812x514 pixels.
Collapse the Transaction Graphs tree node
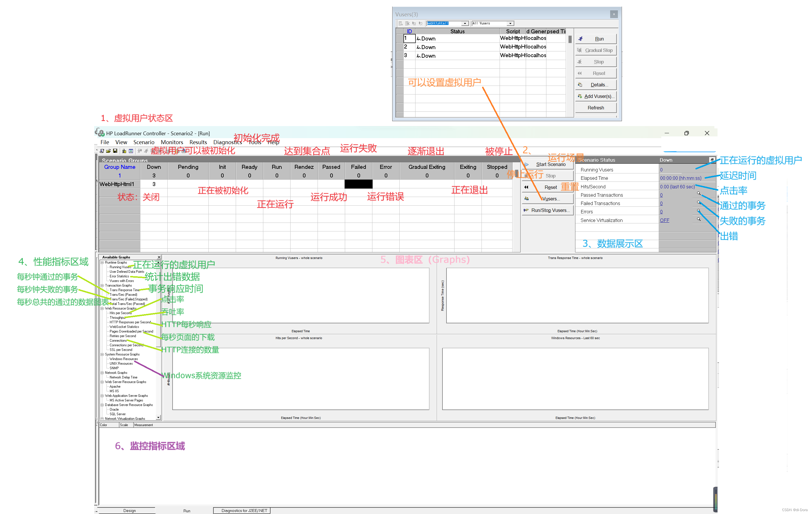pos(102,285)
